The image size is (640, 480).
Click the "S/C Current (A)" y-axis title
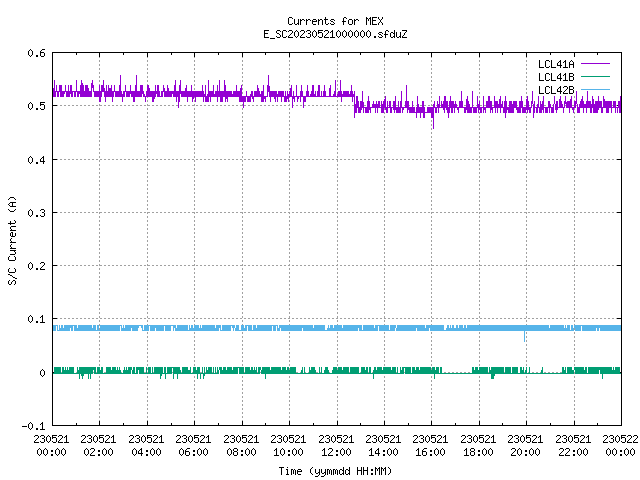point(12,240)
